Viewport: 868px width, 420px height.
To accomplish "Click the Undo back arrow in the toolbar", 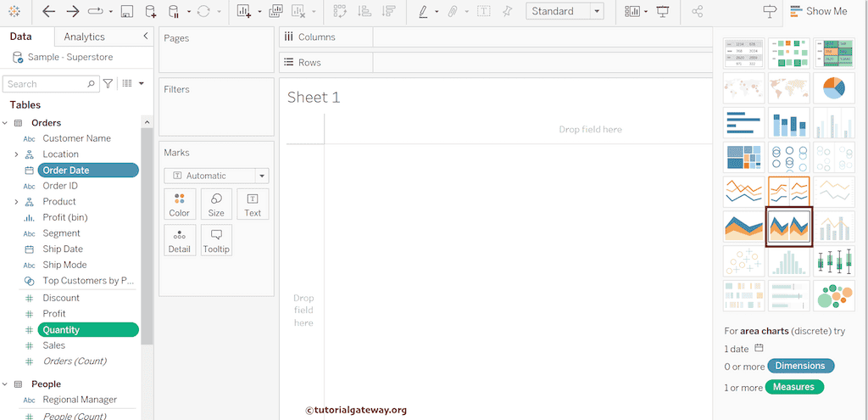I will coord(48,11).
